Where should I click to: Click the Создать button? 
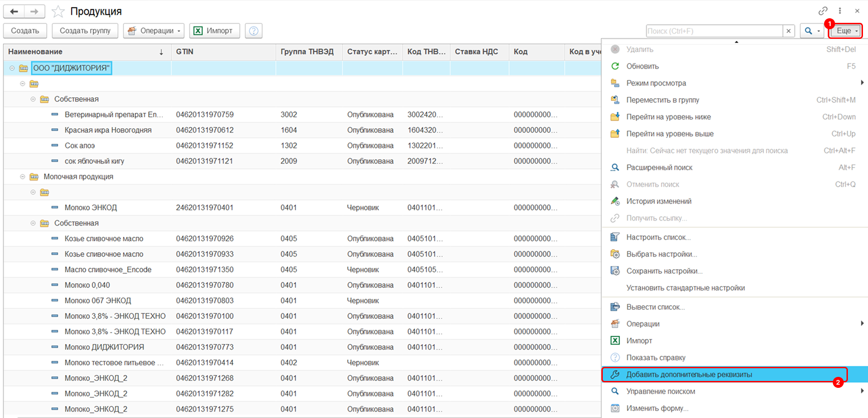pos(25,31)
